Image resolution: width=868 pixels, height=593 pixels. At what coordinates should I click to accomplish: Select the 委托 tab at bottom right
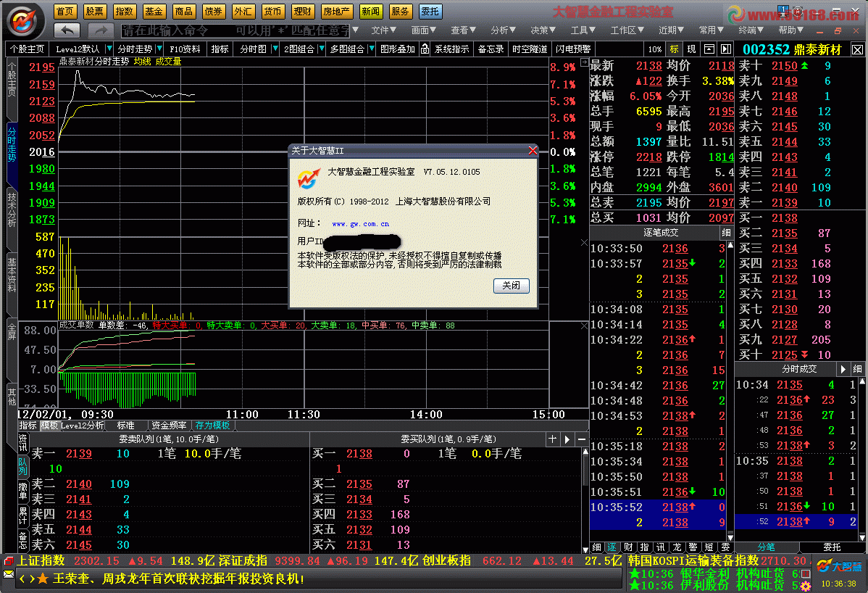coord(832,547)
